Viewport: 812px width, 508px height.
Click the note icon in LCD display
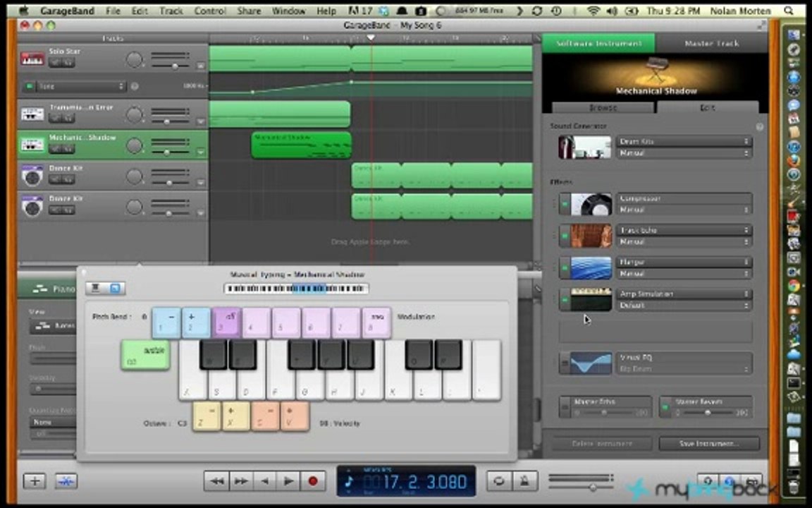tap(350, 482)
